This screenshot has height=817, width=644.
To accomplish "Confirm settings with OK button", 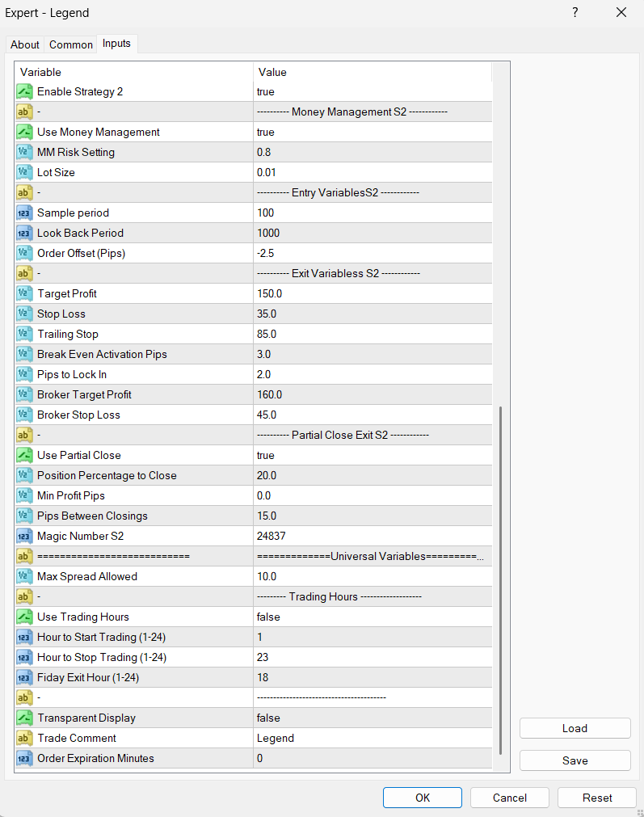I will [x=423, y=798].
